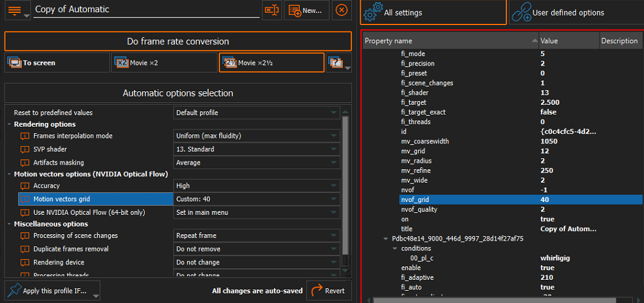Click the info icon beside Accuracy
Screen dimensions: 644x303
click(25, 186)
